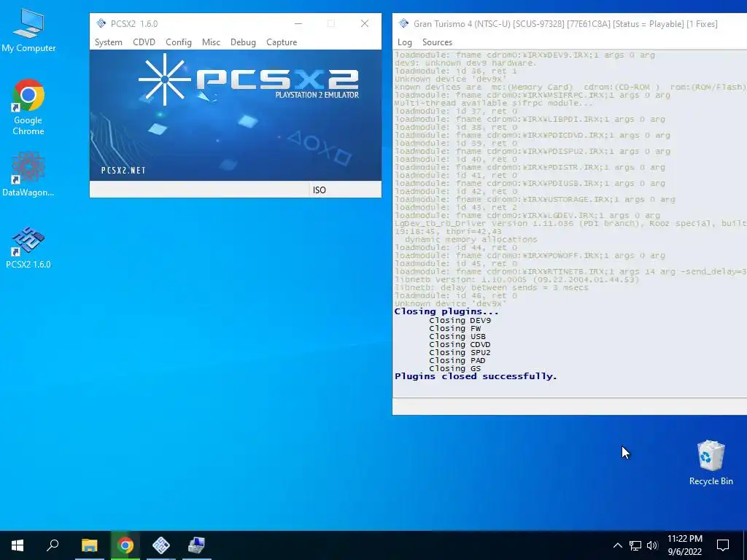Click 'Closing DEV9' log line

point(460,320)
